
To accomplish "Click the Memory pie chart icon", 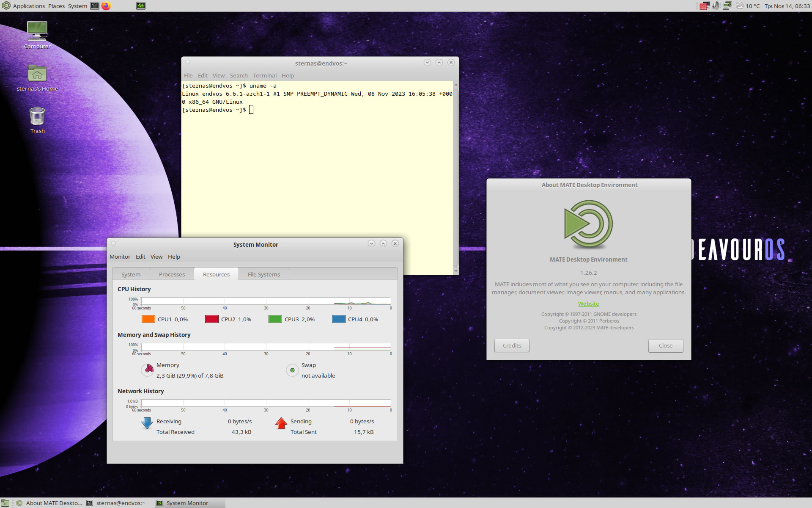I will point(147,370).
